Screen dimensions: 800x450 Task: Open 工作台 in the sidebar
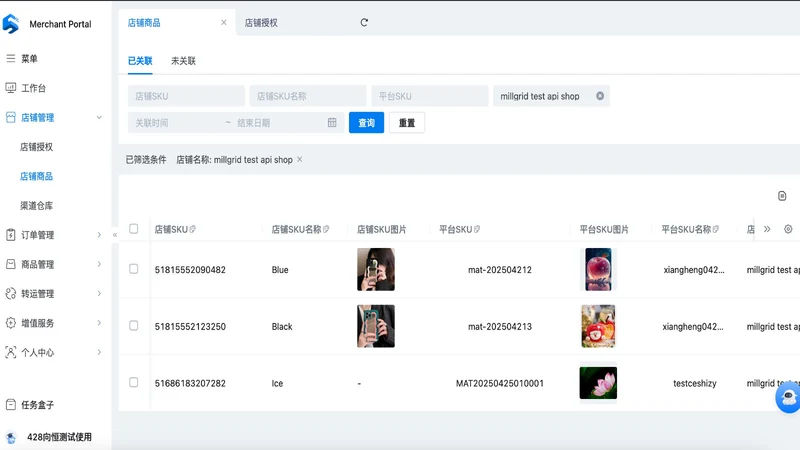tap(33, 88)
